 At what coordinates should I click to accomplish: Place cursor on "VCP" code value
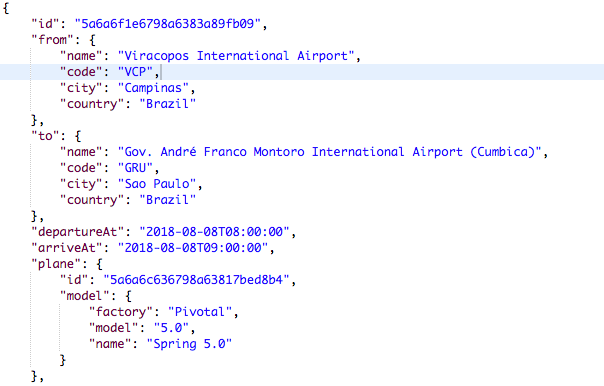135,72
